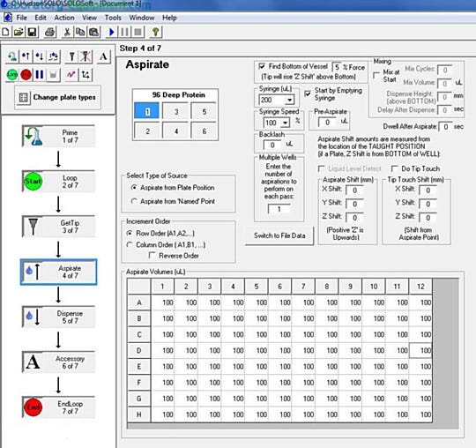Click the Backlash uL input field

[x=272, y=145]
